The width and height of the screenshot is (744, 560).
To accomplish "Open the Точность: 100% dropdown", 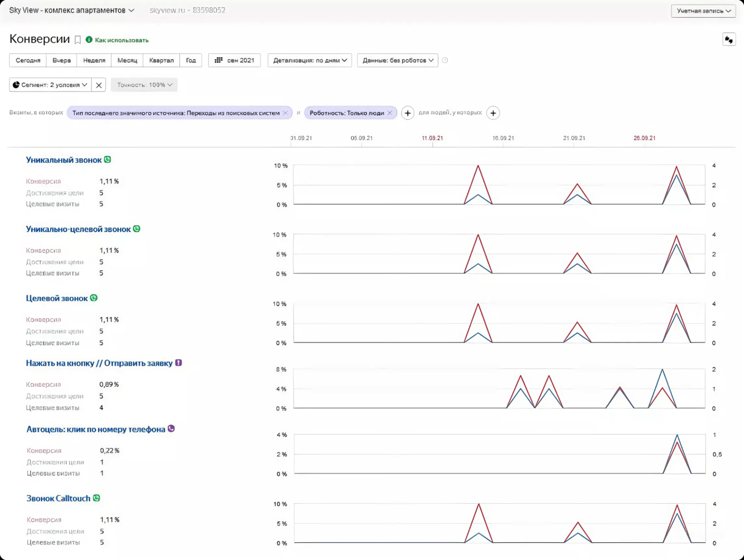I will pos(144,85).
